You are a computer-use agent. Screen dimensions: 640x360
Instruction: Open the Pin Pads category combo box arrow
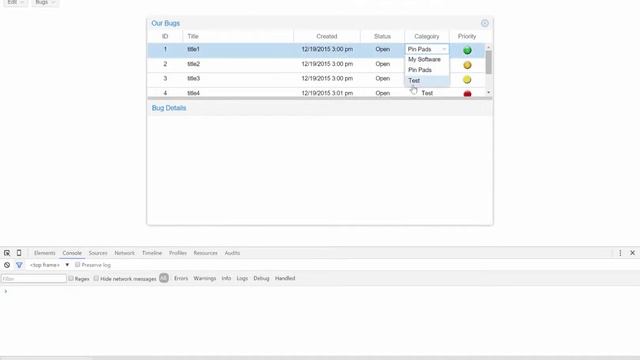444,49
